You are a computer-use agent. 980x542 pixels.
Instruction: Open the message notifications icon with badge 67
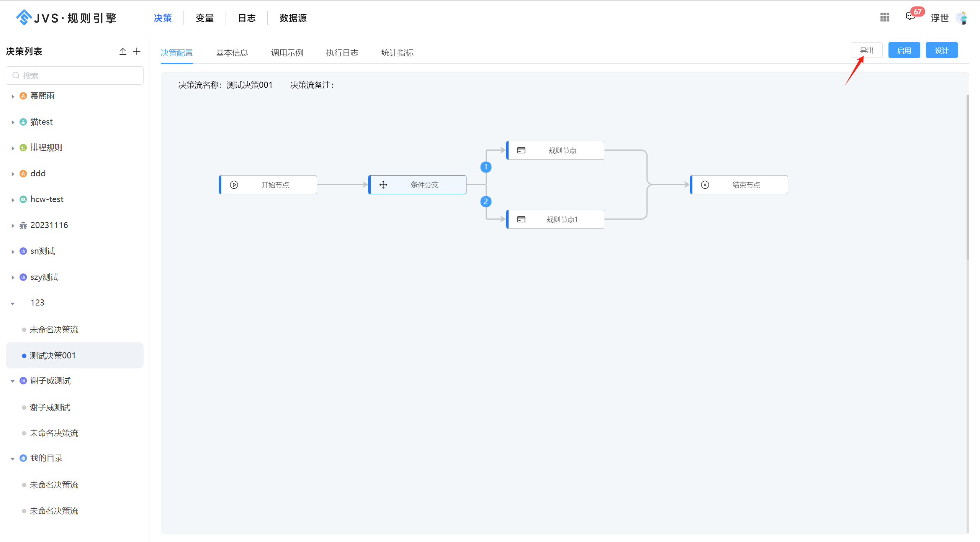(910, 17)
